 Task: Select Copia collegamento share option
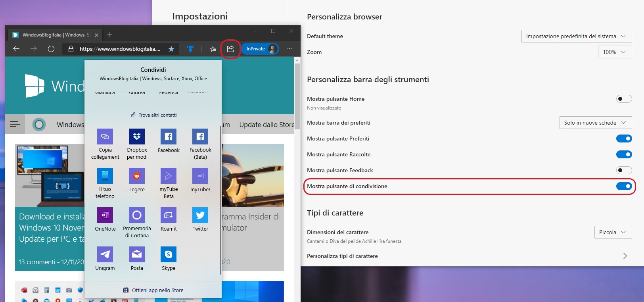tap(105, 144)
